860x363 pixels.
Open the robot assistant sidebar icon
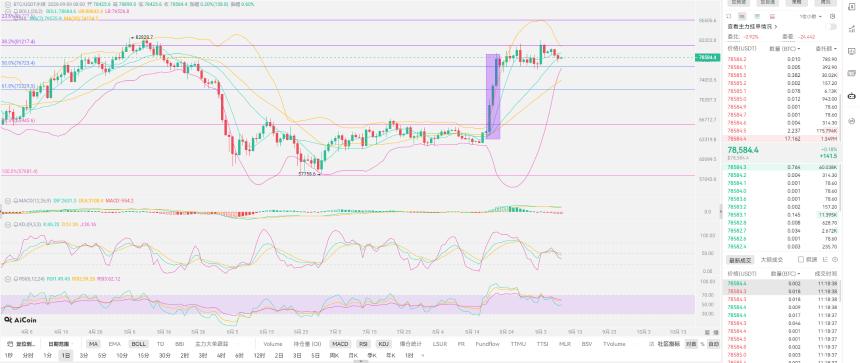pos(851,96)
